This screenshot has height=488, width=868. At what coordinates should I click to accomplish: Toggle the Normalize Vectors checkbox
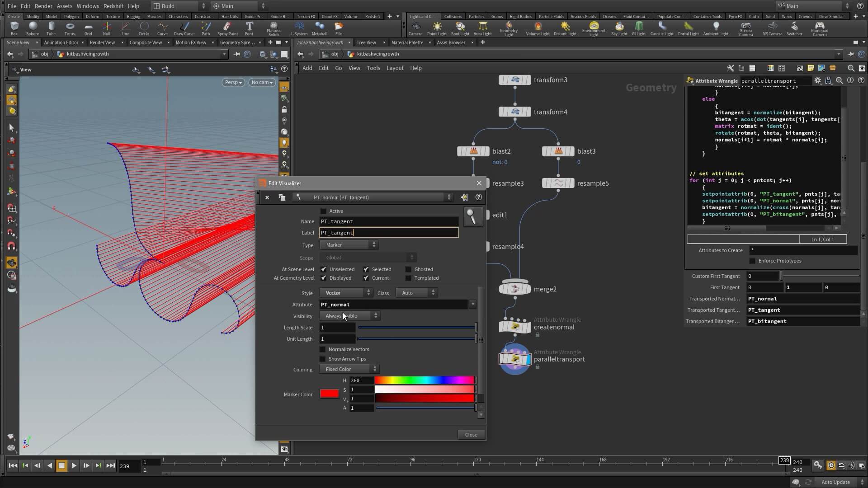point(323,349)
